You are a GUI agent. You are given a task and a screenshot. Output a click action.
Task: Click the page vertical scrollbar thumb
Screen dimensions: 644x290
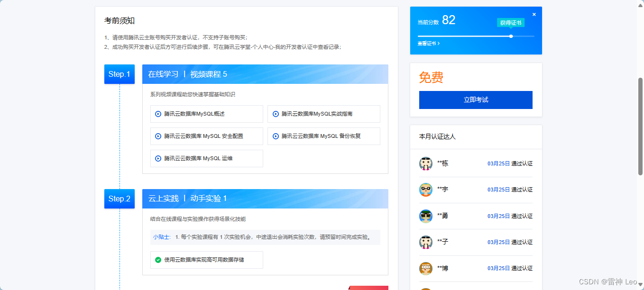640,126
